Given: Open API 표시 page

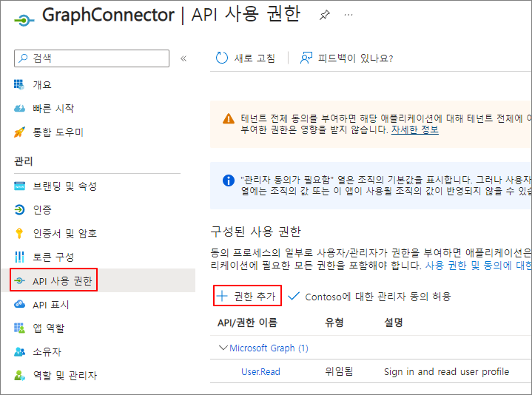Looking at the screenshot, I should point(50,305).
